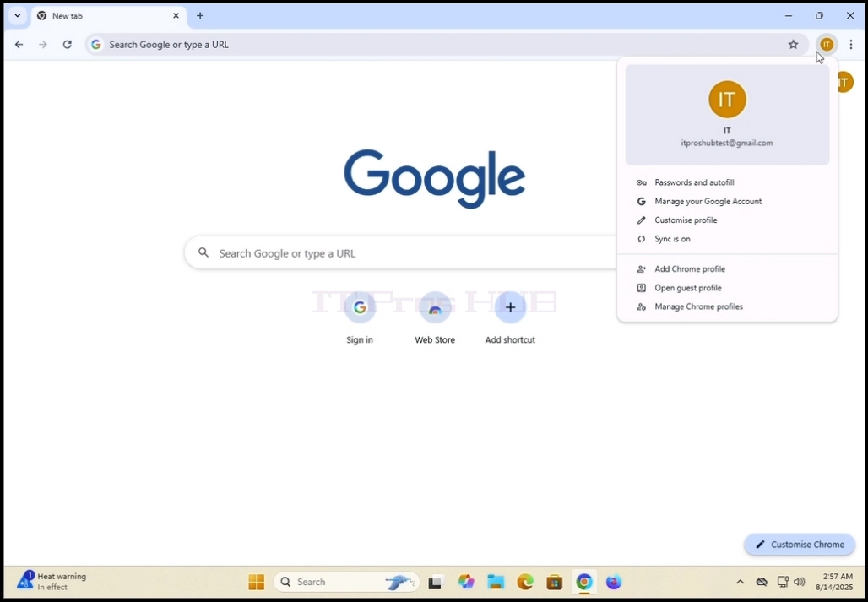Select the New tab tab
Image resolution: width=868 pixels, height=602 pixels.
click(x=108, y=16)
